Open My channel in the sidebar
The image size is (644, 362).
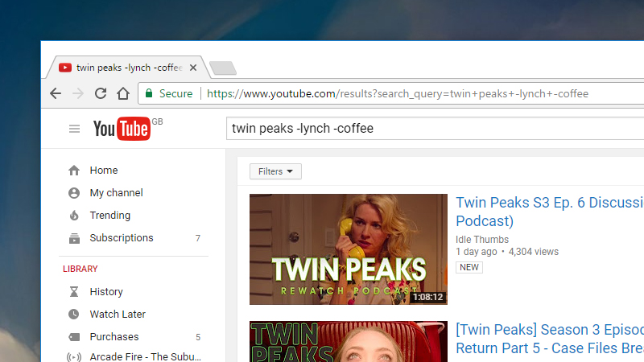pyautogui.click(x=116, y=193)
